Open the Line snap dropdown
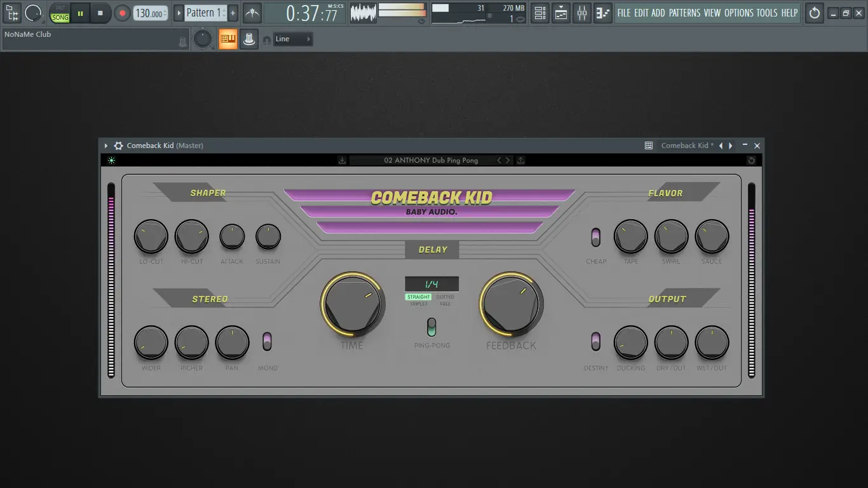The height and width of the screenshot is (488, 868). click(293, 39)
